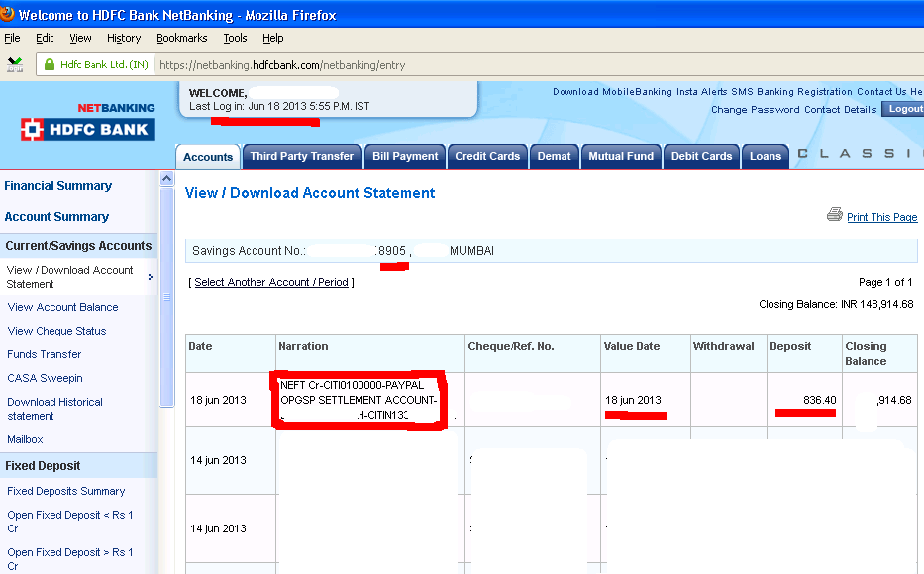The height and width of the screenshot is (574, 924).
Task: Click the Current/Savings Accounts section header
Action: (78, 246)
